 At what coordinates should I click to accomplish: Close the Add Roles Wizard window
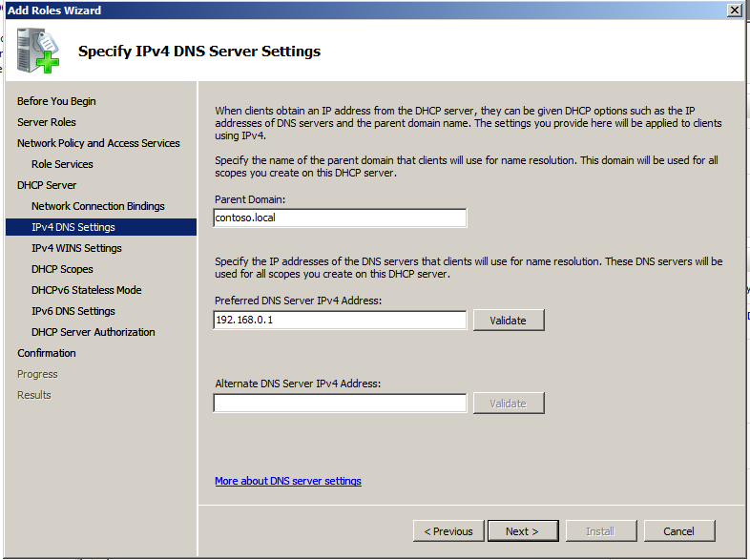(734, 10)
